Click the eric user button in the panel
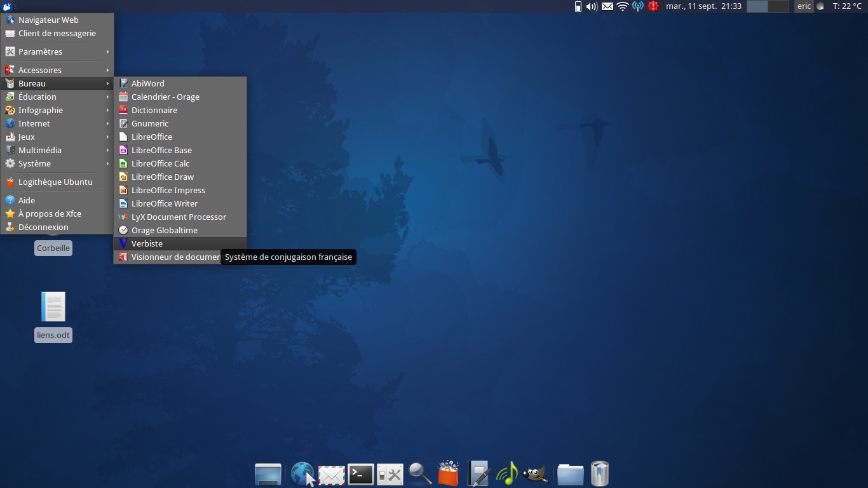This screenshot has width=868, height=488. [x=804, y=6]
